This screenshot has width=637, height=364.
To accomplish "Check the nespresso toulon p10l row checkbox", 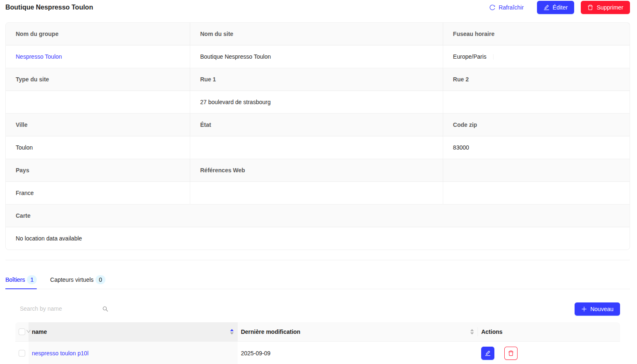I will (22, 353).
